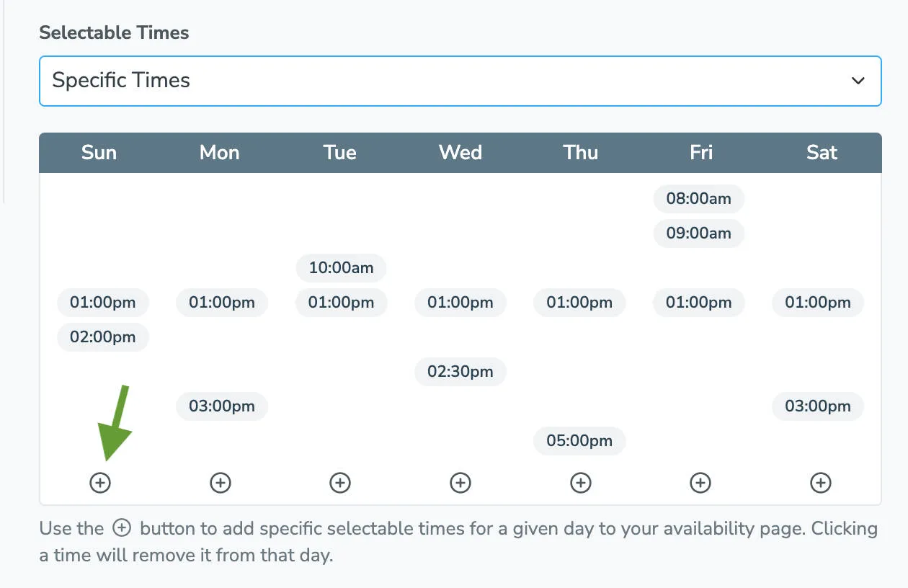Screen dimensions: 908x588
Task: Click Saturday's 03:00pm time chip
Action: (x=817, y=406)
